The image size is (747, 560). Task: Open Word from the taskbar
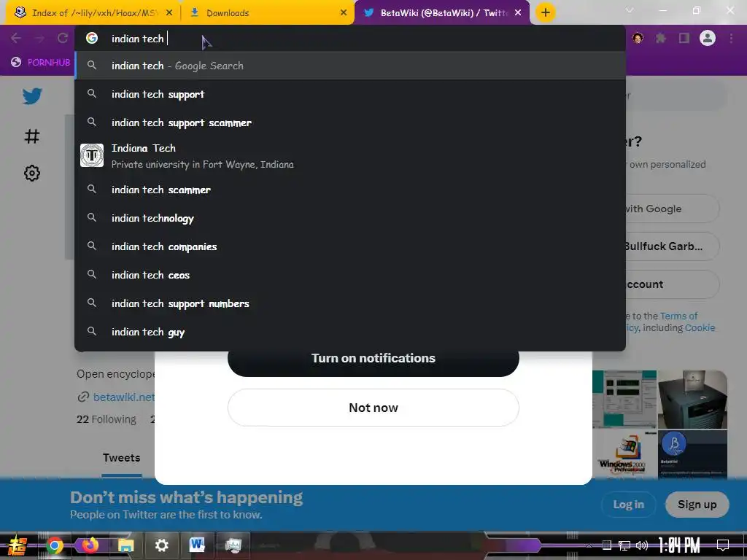tap(197, 545)
